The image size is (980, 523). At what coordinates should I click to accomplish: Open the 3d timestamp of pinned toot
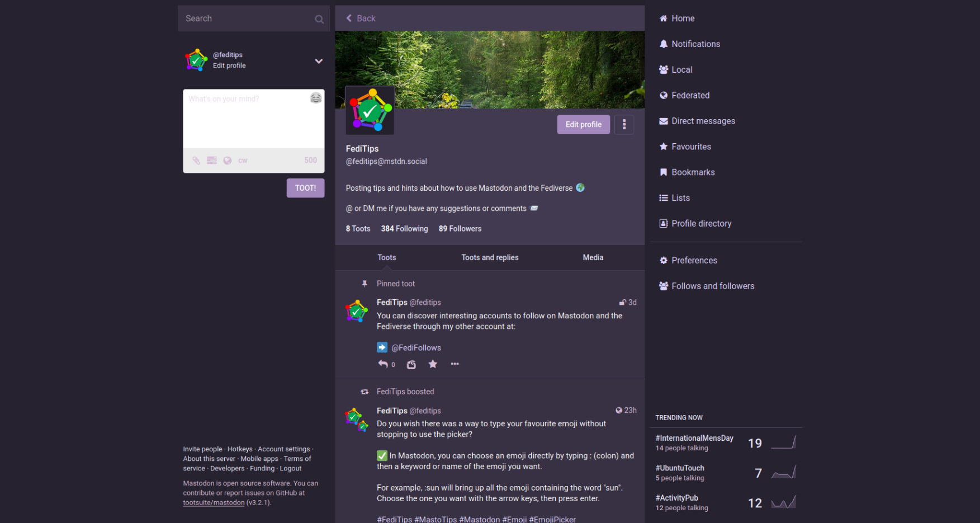[632, 303]
